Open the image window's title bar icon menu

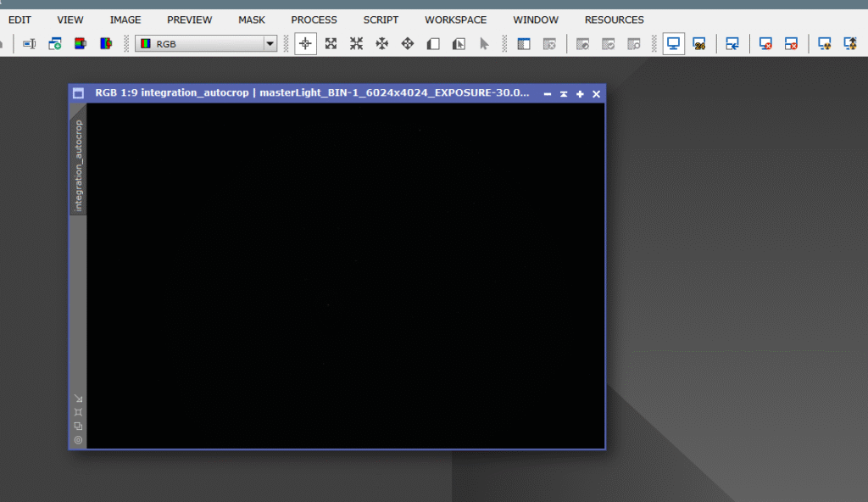click(x=78, y=93)
